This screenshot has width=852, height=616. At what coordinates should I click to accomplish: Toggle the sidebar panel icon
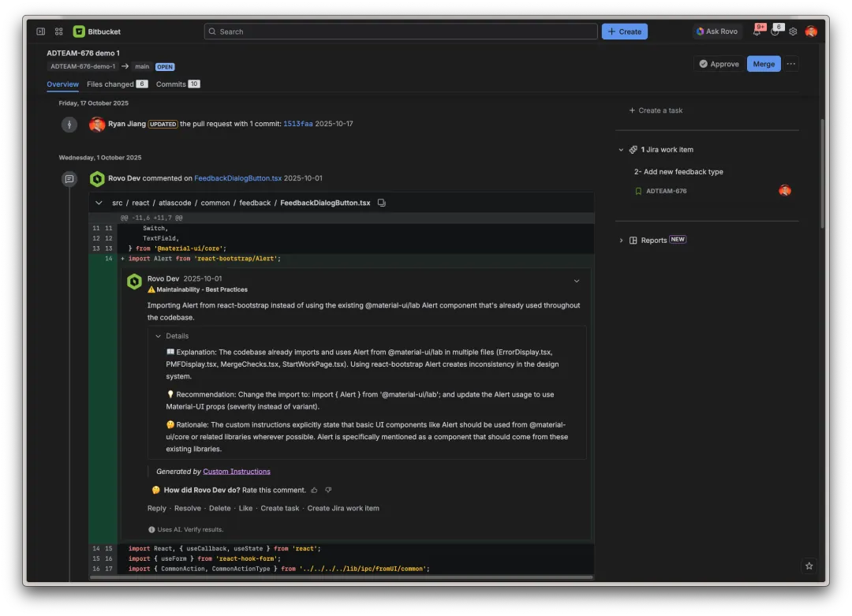tap(41, 32)
